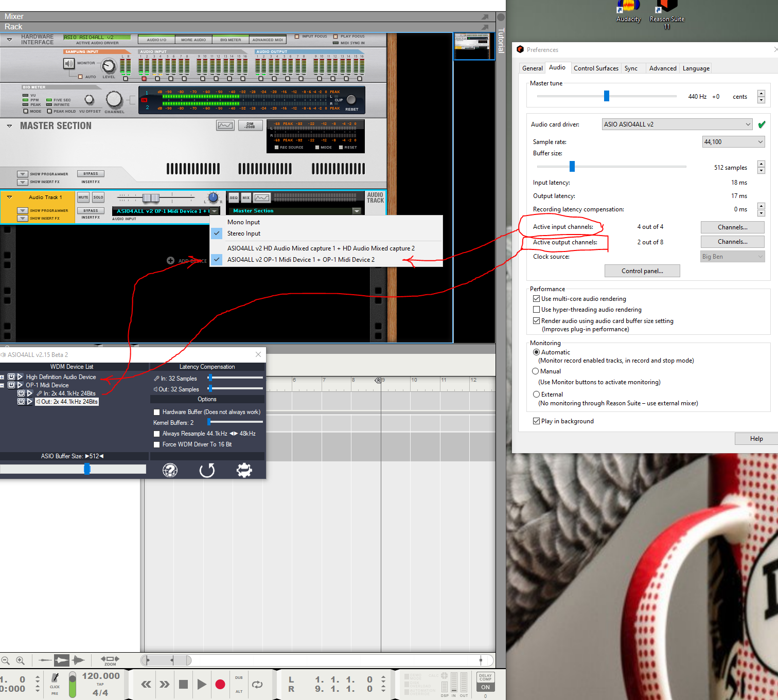Mute Audio Track 1
Viewport: 778px width, 700px height.
click(83, 198)
